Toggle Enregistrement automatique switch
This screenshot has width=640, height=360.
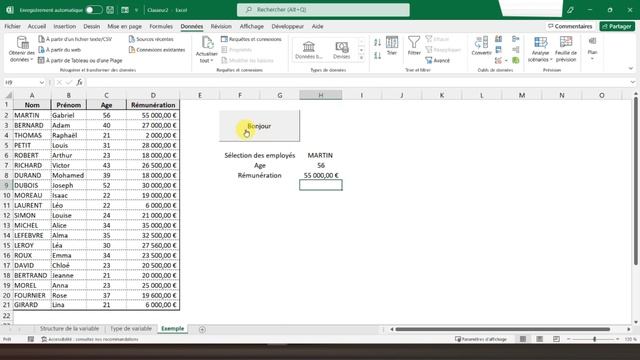click(93, 10)
